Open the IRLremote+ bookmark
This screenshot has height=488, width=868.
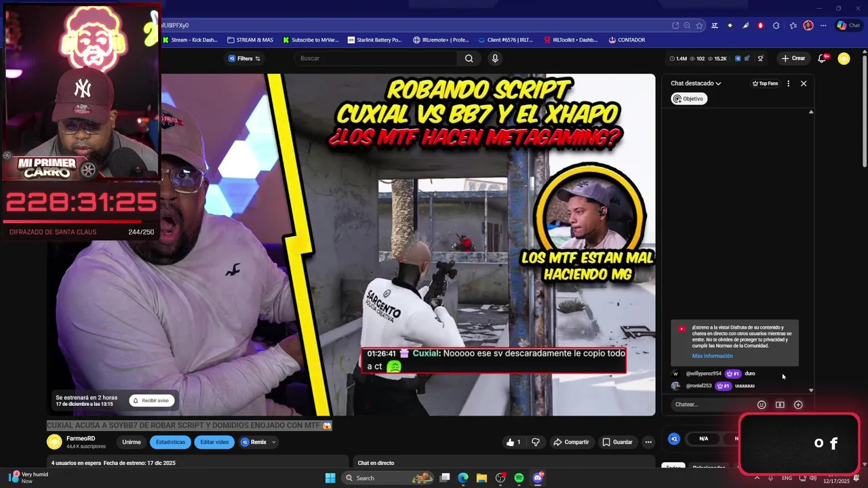click(441, 40)
